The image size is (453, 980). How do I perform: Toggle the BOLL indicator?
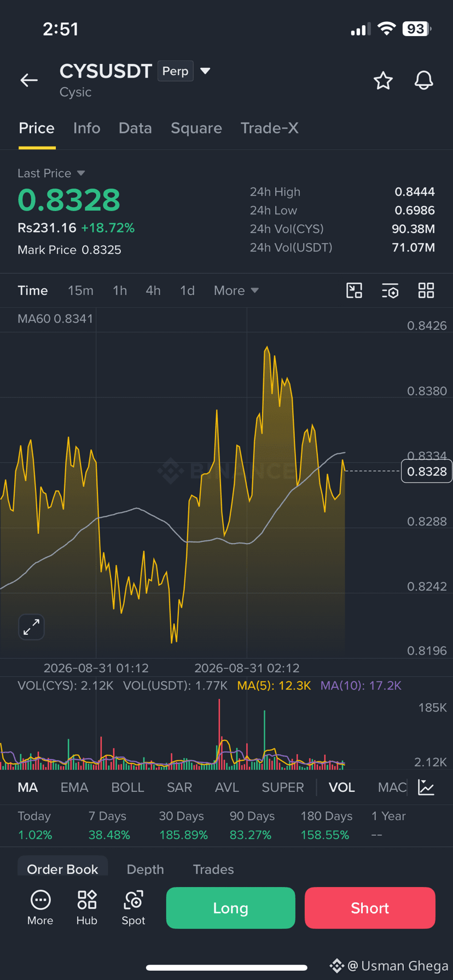tap(127, 787)
